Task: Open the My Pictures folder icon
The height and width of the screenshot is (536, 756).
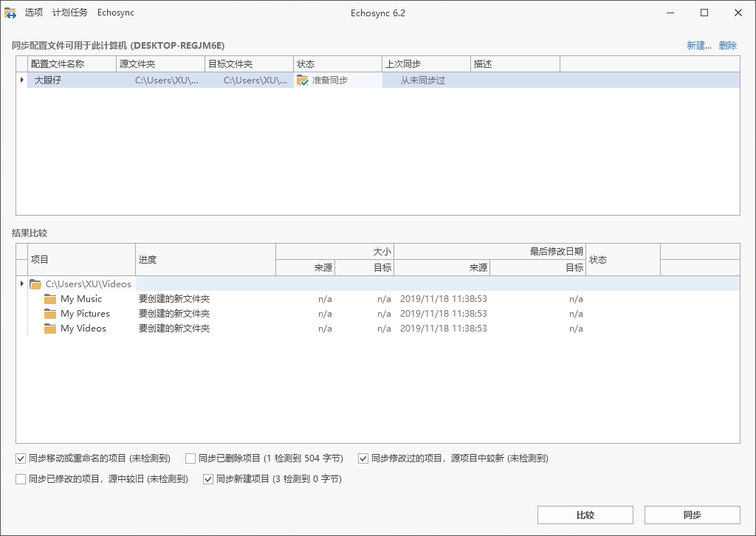Action: coord(49,313)
